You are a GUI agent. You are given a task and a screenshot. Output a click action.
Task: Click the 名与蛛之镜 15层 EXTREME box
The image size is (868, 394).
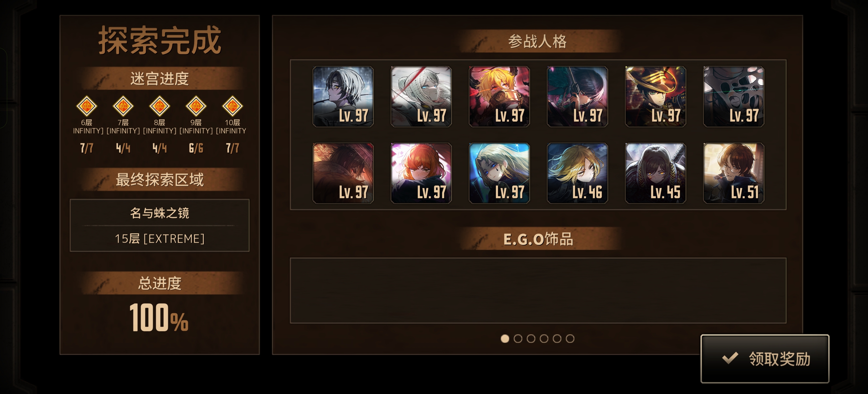coord(159,225)
